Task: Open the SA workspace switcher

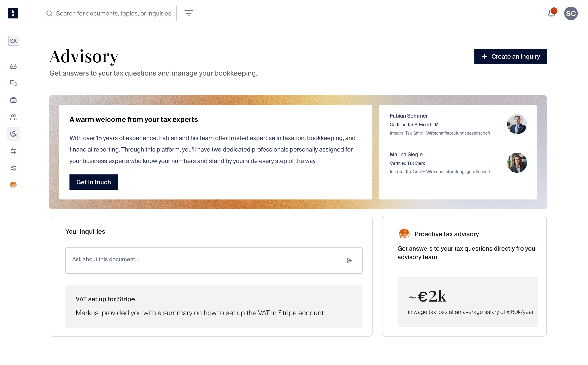Action: (x=13, y=41)
